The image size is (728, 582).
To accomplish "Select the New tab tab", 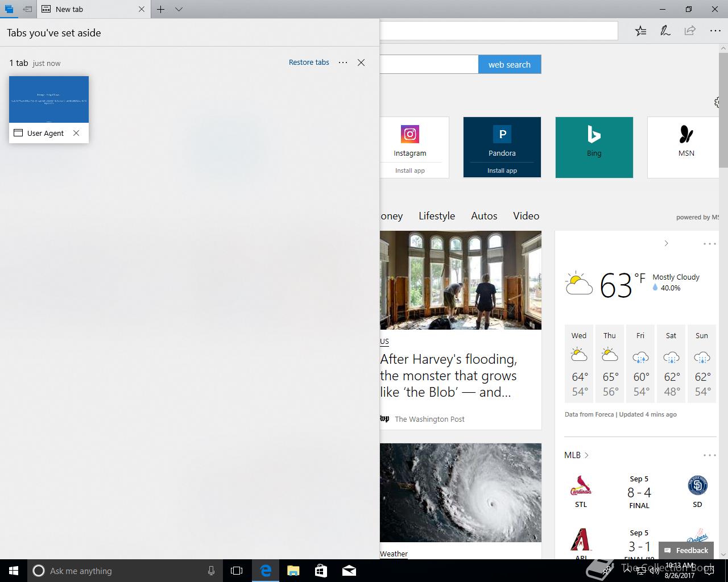I will pos(94,9).
